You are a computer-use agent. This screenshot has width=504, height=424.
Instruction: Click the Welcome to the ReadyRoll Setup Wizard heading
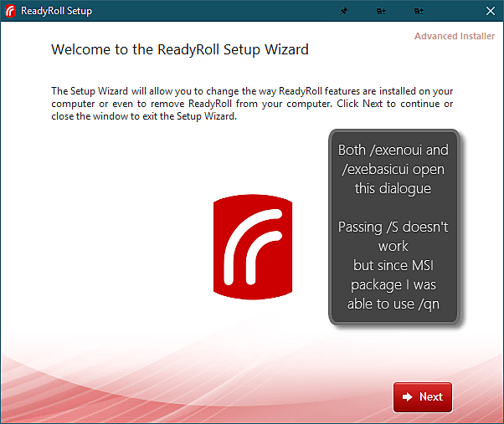pyautogui.click(x=180, y=49)
